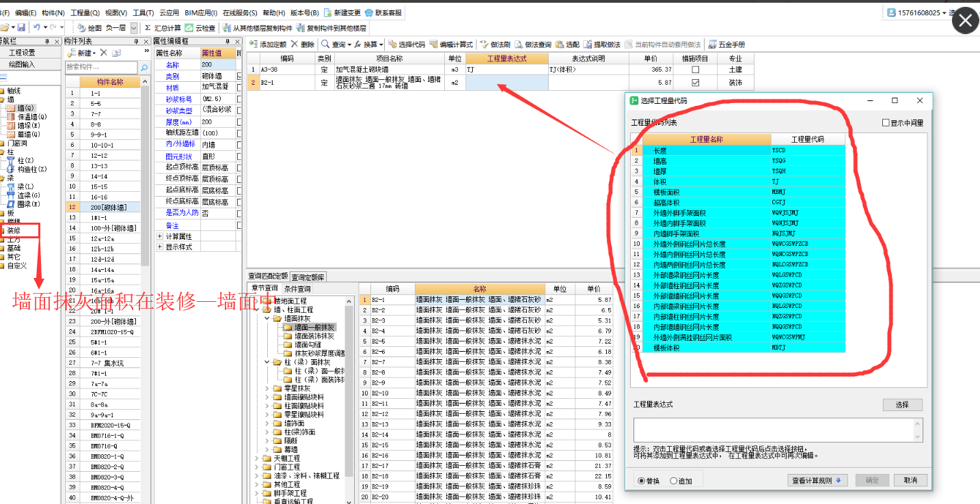Viewport: 980px width, 504px height.
Task: Expand the 天棚工程 tree node
Action: click(258, 458)
